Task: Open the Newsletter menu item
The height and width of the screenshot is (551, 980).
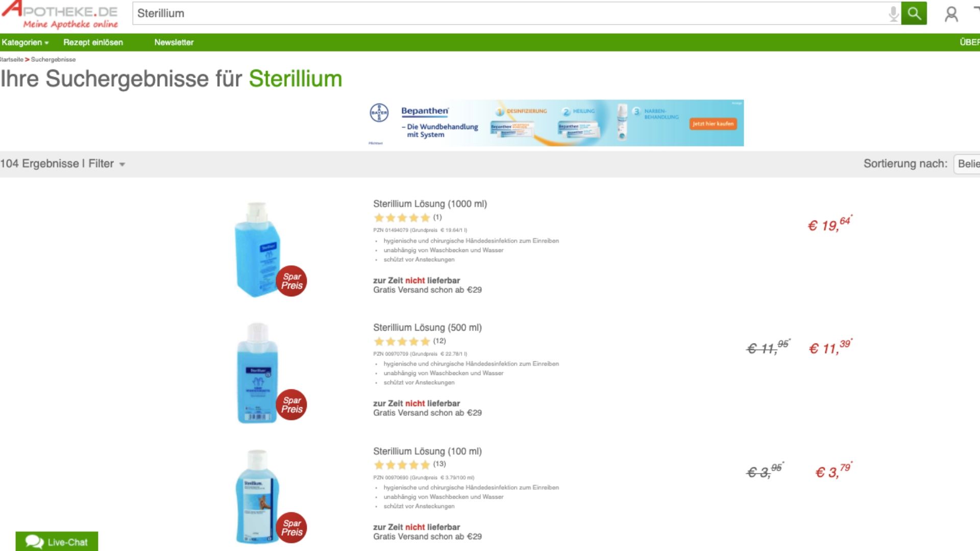Action: coord(174,42)
